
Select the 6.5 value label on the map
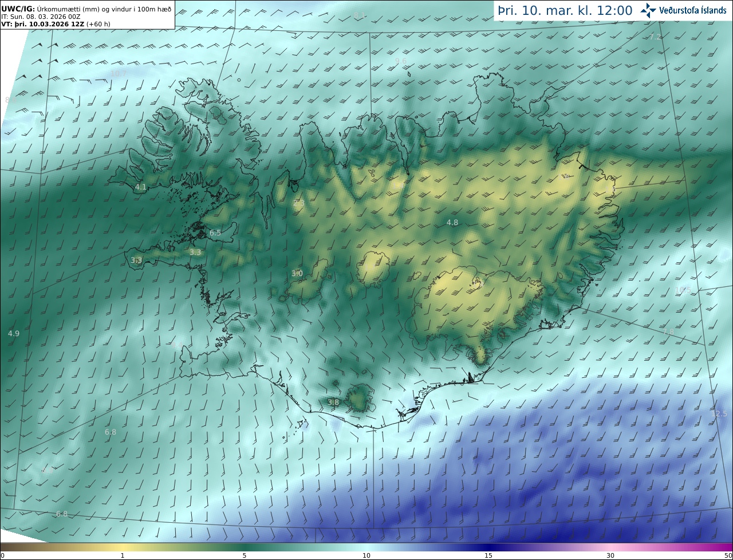pyautogui.click(x=215, y=232)
